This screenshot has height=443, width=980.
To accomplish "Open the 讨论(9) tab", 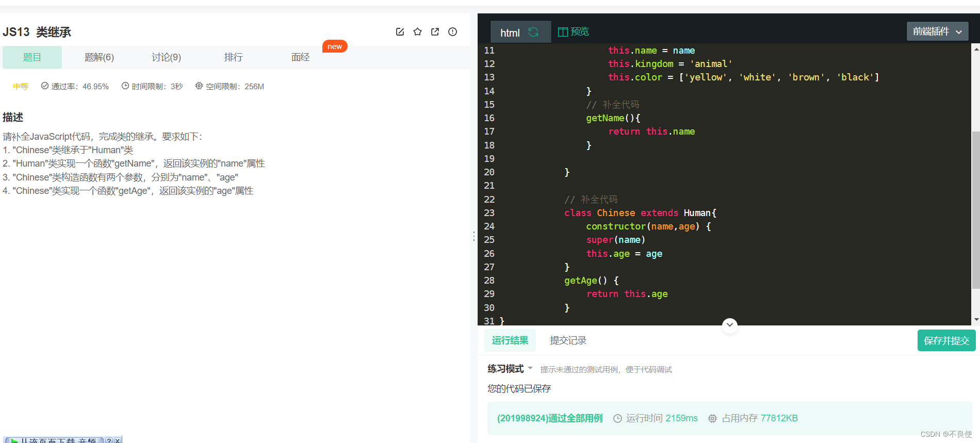I will pos(166,57).
